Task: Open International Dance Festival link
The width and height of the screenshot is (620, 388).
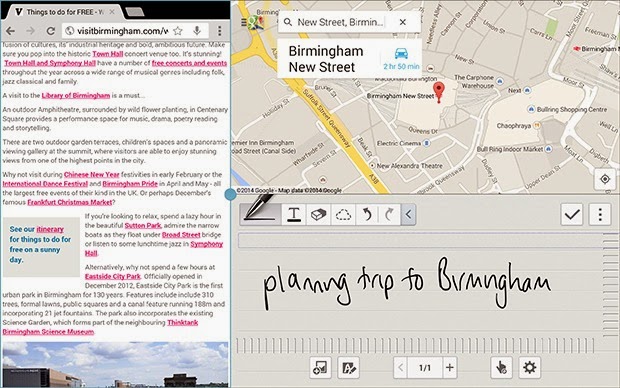Action: [45, 184]
